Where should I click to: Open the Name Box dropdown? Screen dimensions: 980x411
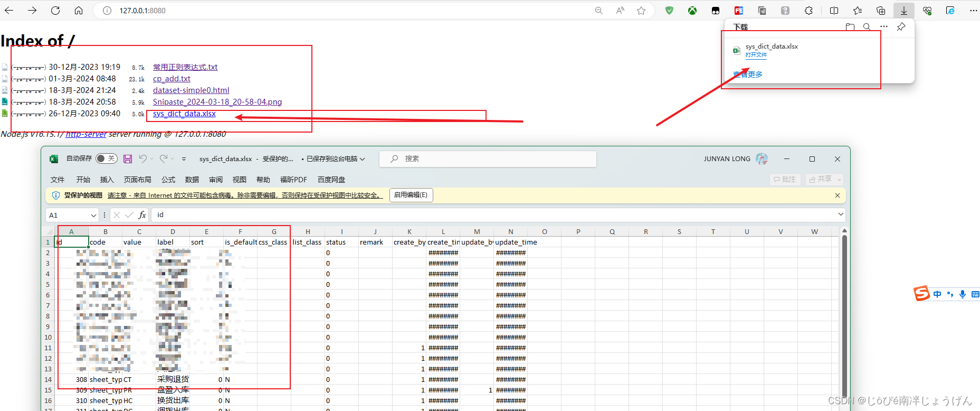point(93,215)
